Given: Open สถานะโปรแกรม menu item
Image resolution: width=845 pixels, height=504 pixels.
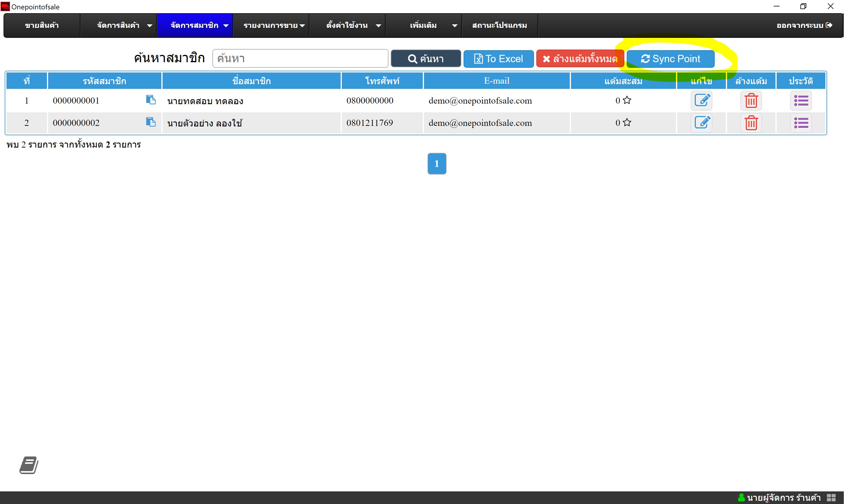Looking at the screenshot, I should [x=499, y=26].
